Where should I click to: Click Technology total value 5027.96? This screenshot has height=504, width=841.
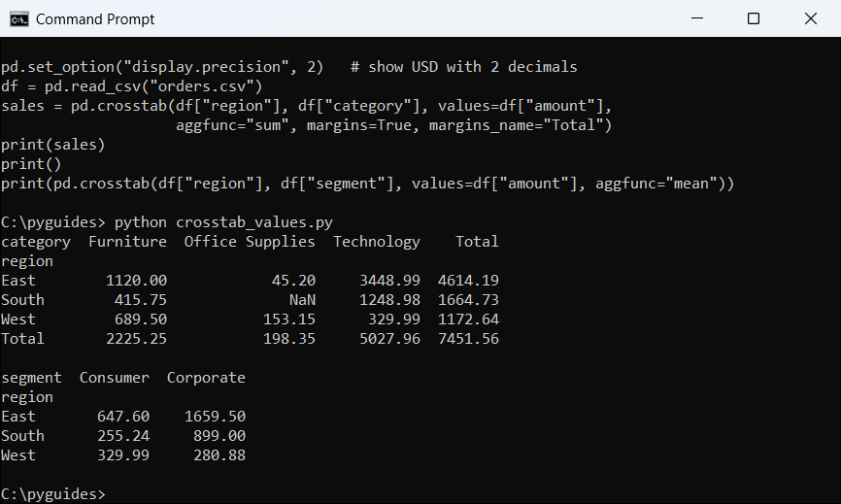(x=389, y=339)
